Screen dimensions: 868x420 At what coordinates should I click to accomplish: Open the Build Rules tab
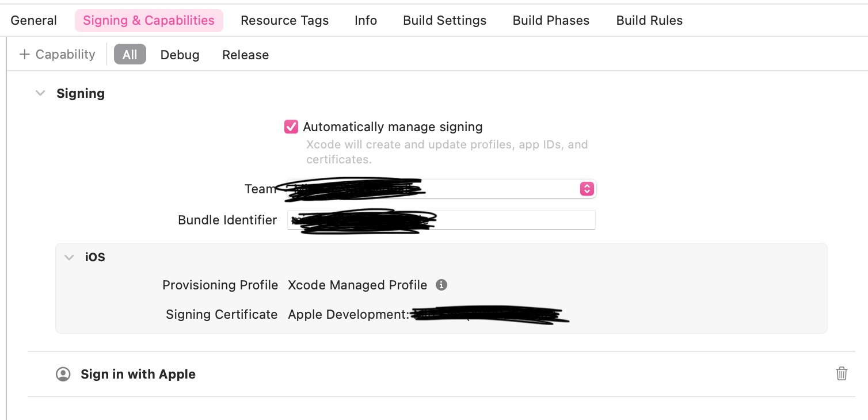pyautogui.click(x=649, y=21)
